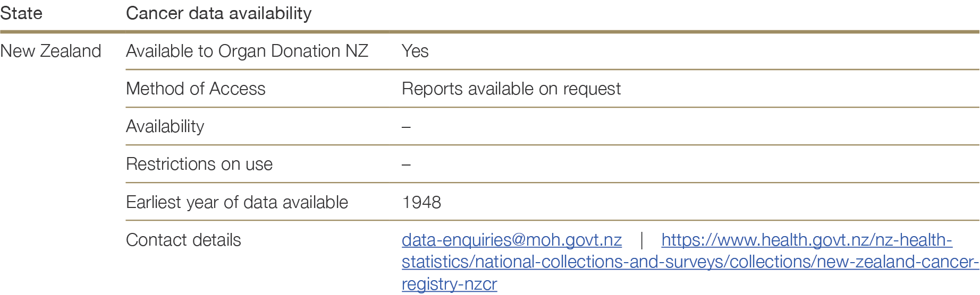Click the dash beside Restrictions on use
The height and width of the screenshot is (295, 980).
[406, 165]
